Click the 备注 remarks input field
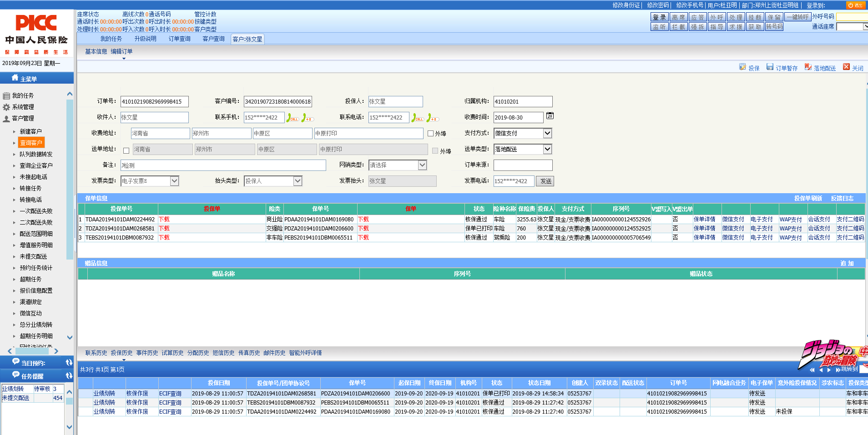868x435 pixels. click(223, 165)
